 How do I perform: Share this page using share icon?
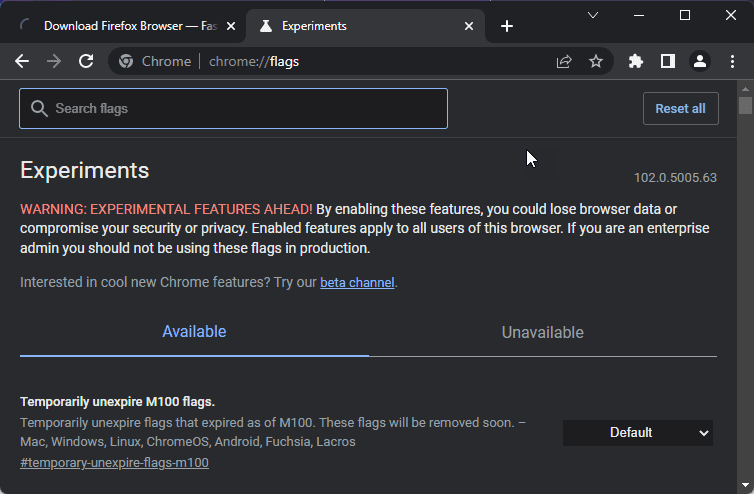coord(564,62)
